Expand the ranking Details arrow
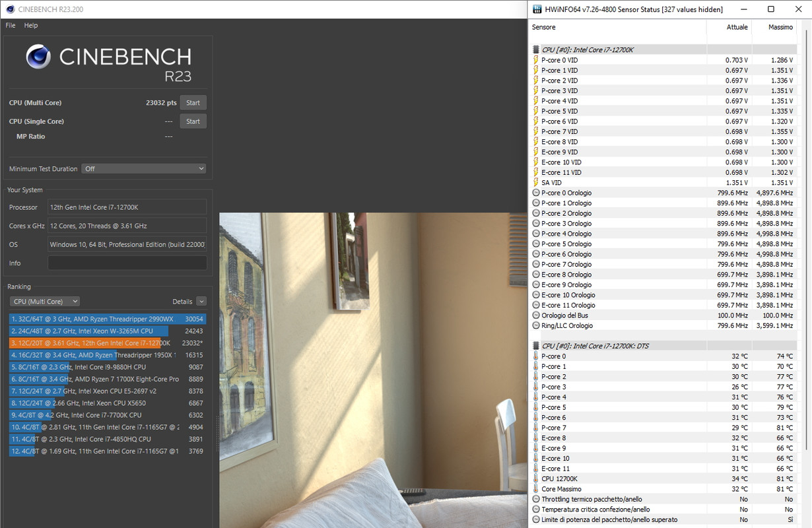The width and height of the screenshot is (812, 528). click(201, 301)
